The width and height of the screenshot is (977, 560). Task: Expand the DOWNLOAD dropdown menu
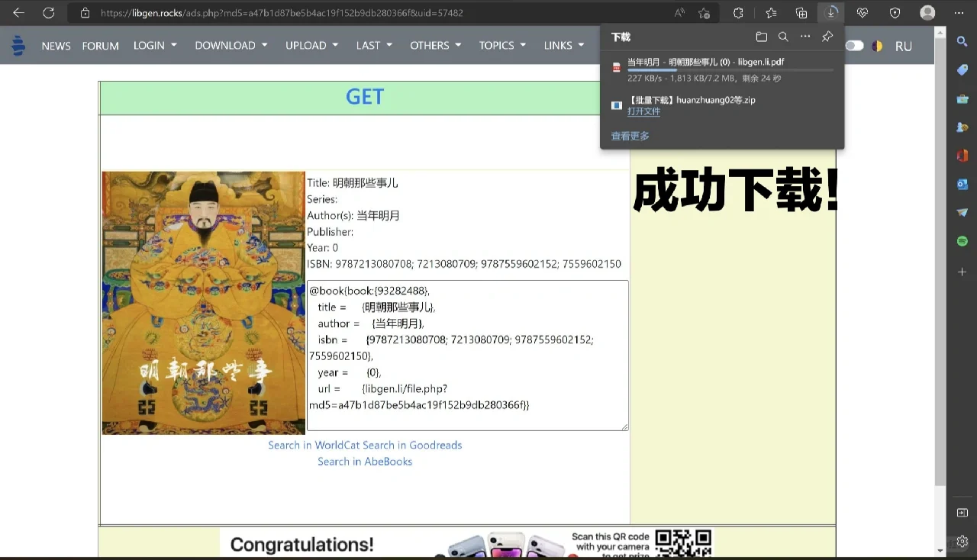pyautogui.click(x=231, y=45)
